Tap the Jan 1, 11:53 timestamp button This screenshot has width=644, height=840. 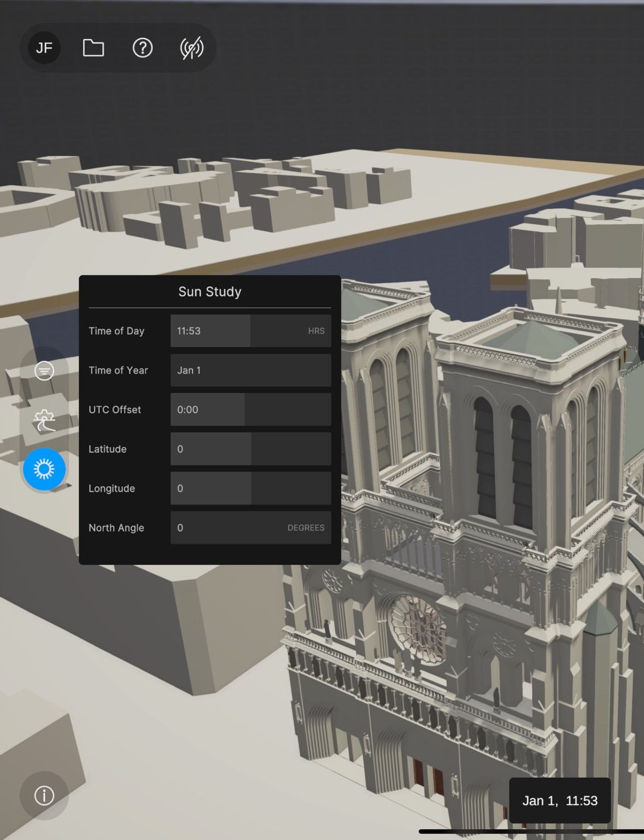click(560, 801)
